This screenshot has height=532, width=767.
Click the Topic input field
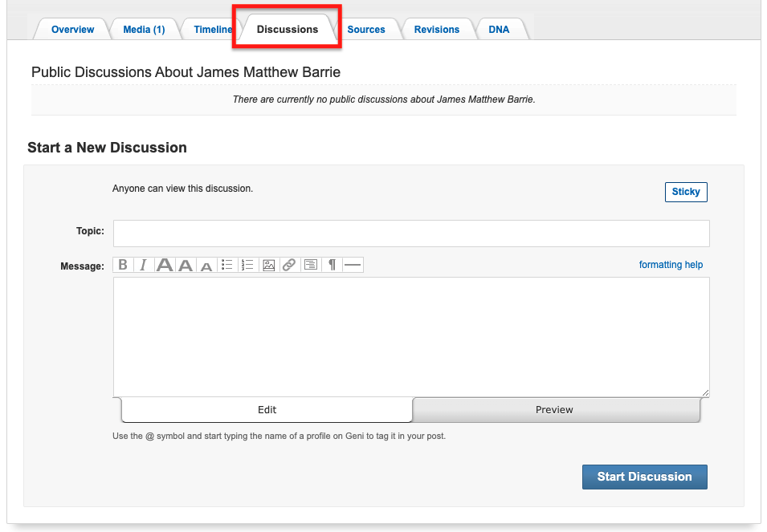[411, 234]
